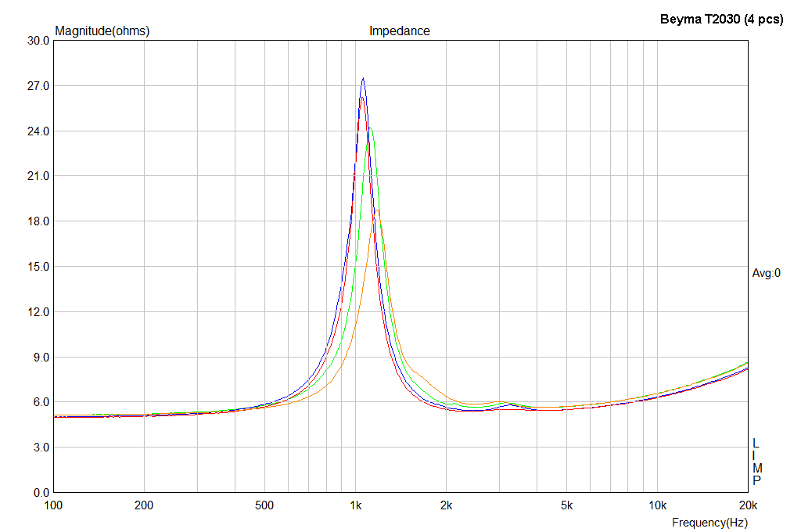The height and width of the screenshot is (532, 801).
Task: Click the '6.0' y-axis value
Action: [x=41, y=402]
